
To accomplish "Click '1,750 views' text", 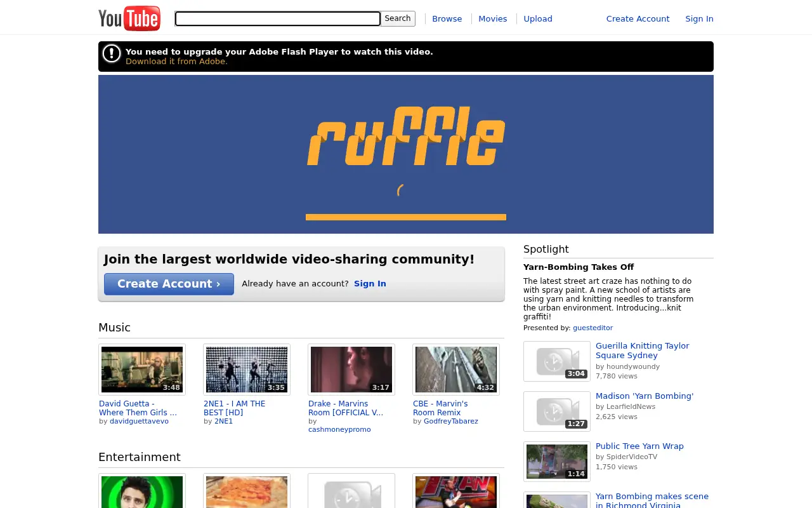I will tap(617, 467).
